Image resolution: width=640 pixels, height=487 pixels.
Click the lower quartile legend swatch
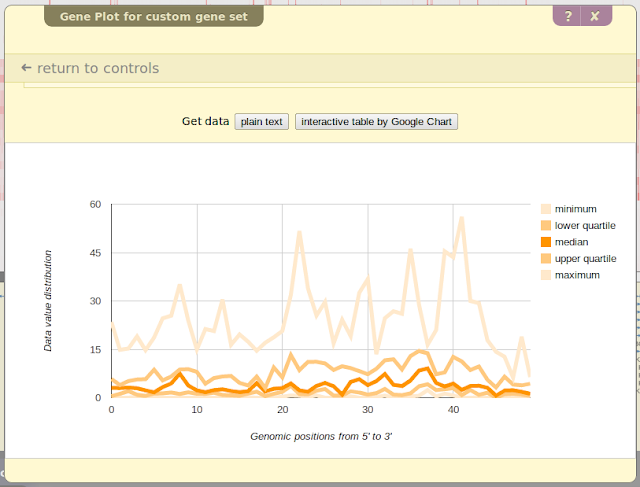[545, 225]
